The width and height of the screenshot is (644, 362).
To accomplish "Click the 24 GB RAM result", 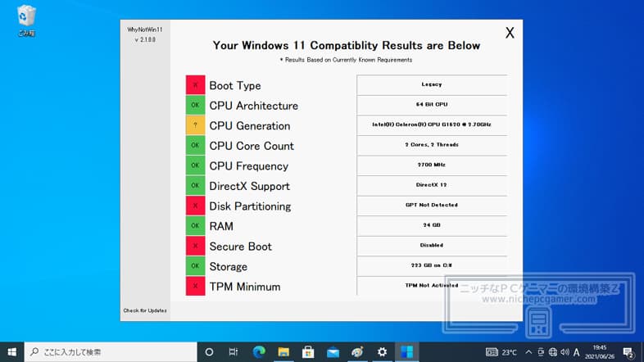I will coord(432,225).
